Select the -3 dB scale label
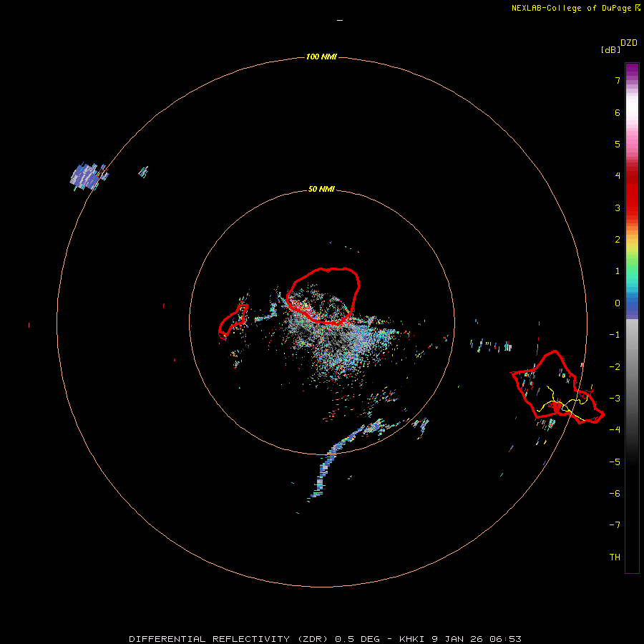 (x=615, y=399)
